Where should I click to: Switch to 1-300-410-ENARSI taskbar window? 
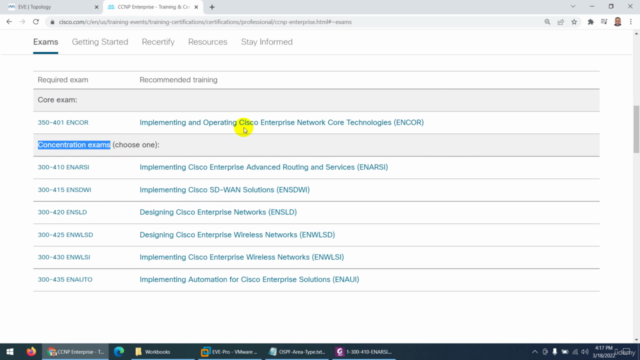coord(364,351)
